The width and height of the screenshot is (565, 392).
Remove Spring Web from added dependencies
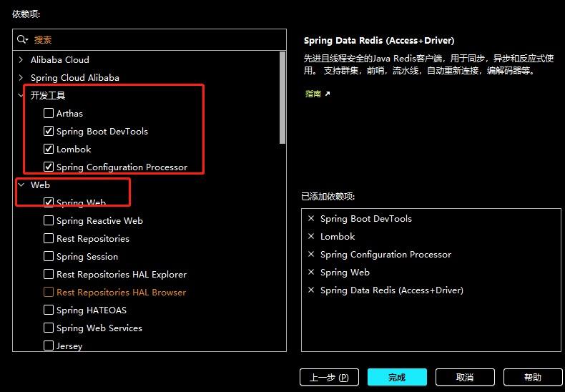click(x=311, y=273)
